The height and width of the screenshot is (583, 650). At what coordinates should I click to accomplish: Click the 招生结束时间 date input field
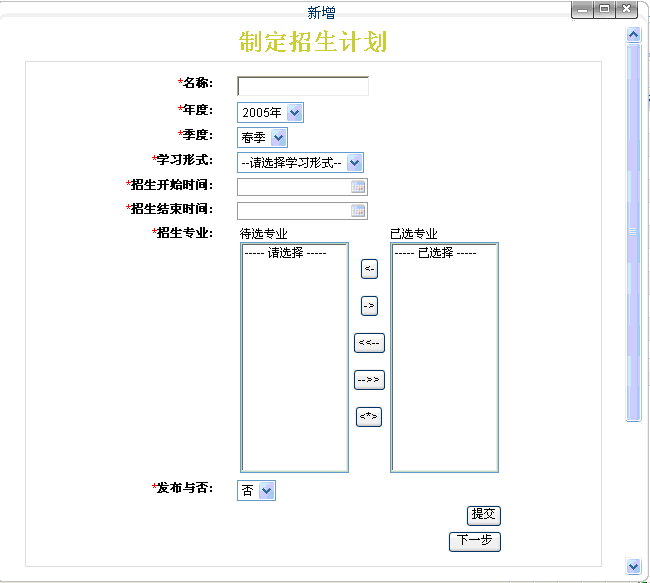[x=302, y=211]
